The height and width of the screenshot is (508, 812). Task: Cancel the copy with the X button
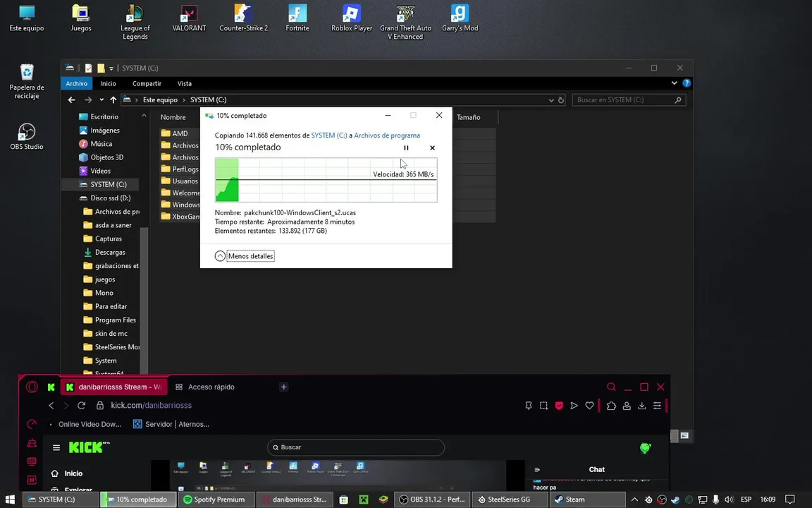click(x=432, y=147)
